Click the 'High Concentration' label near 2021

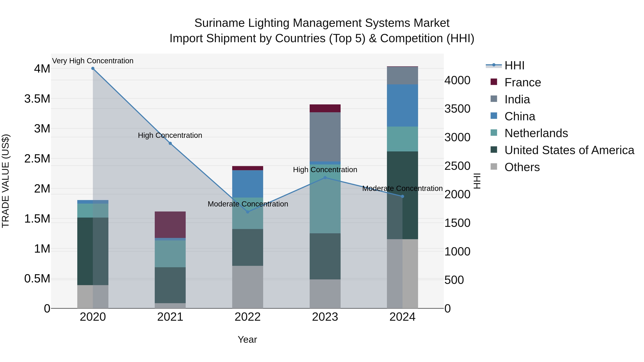point(170,135)
